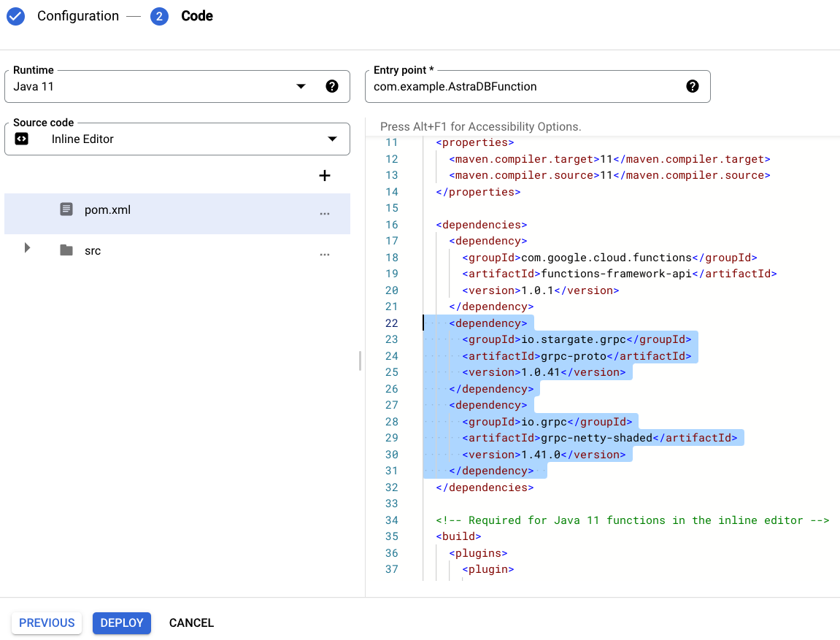Viewport: 840px width, 640px height.
Task: Click the opening plugins tag
Action: [479, 553]
